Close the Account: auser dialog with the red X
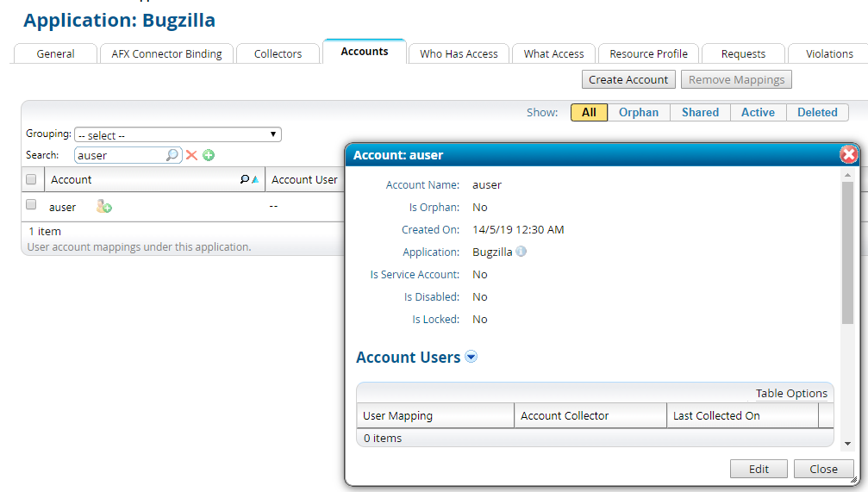The height and width of the screenshot is (492, 868). [848, 155]
